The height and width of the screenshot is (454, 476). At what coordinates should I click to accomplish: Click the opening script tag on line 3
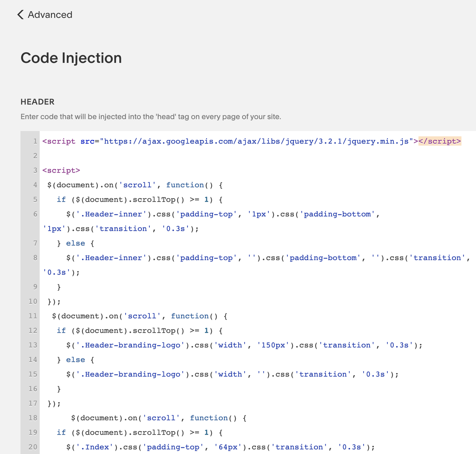(61, 170)
